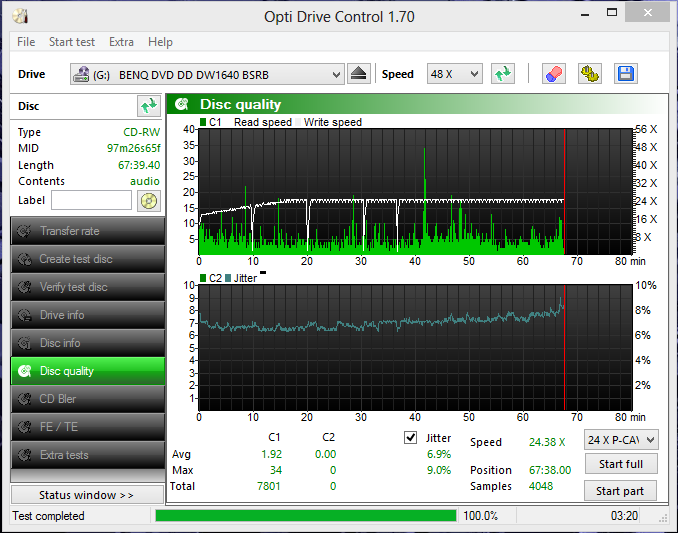Open the 48 X speed dropdown
The width and height of the screenshot is (678, 533).
tap(454, 74)
